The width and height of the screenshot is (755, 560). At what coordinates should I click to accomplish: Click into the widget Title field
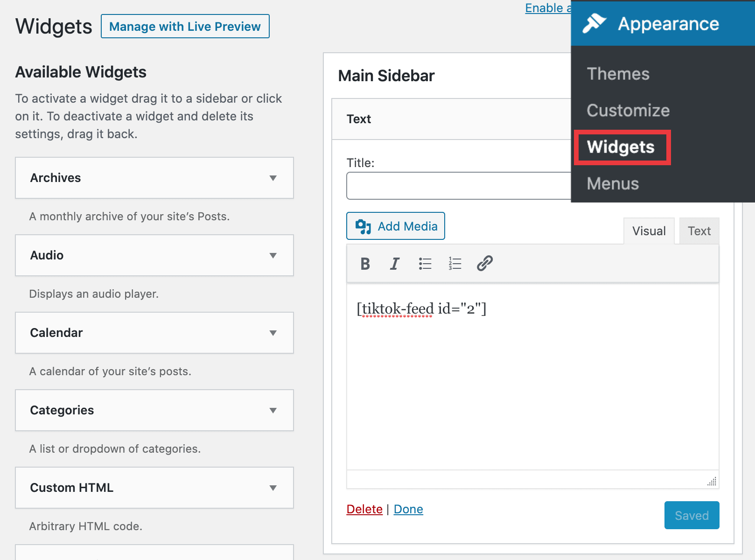[458, 186]
